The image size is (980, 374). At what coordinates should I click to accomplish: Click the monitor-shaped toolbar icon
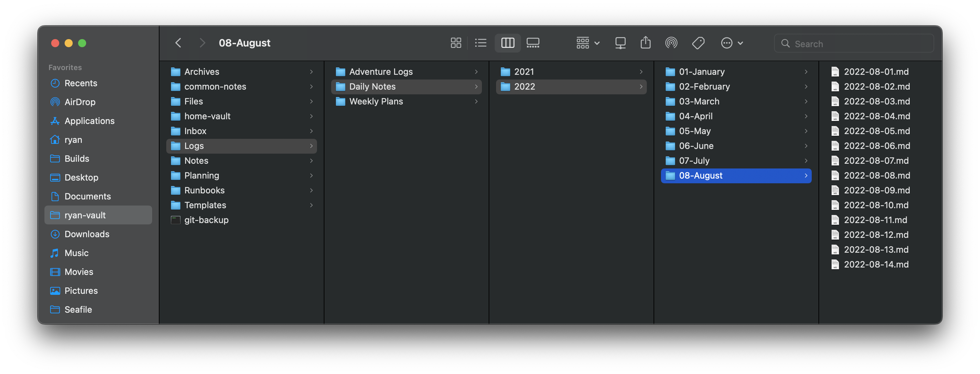click(620, 43)
